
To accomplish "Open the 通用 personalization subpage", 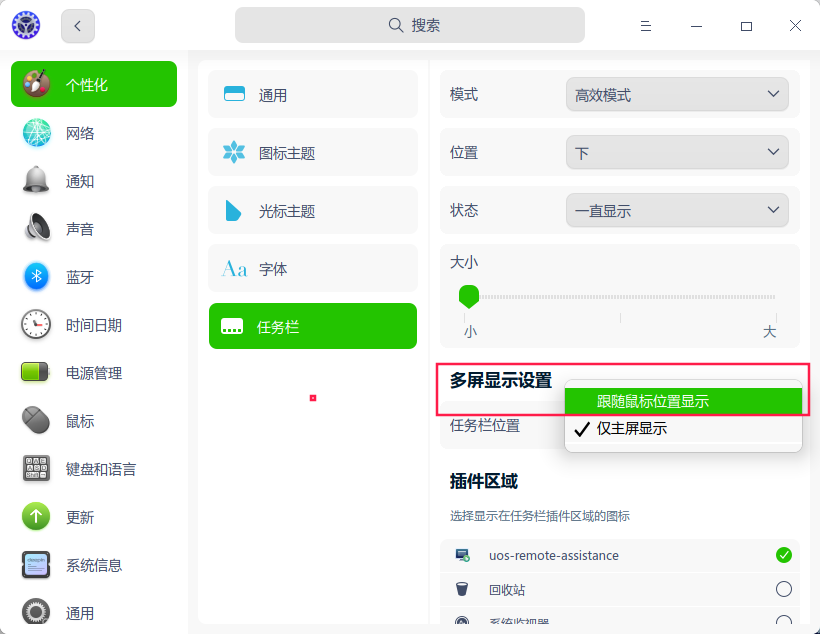I will [x=313, y=94].
